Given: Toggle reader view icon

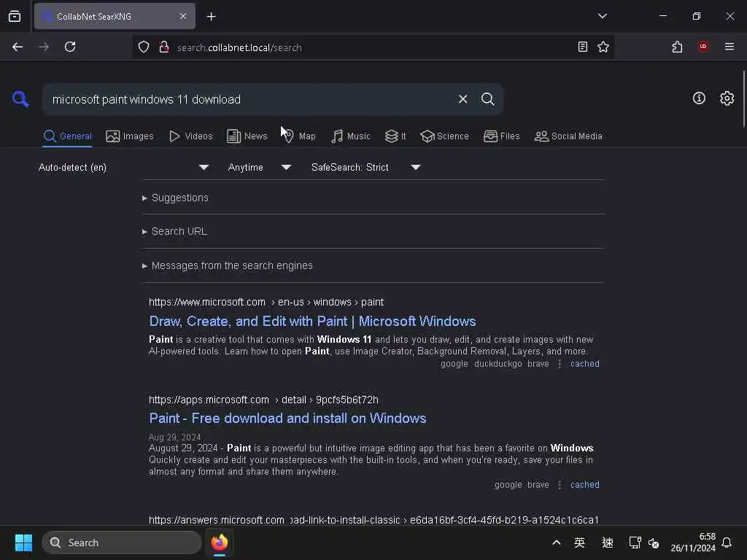Looking at the screenshot, I should pos(582,47).
